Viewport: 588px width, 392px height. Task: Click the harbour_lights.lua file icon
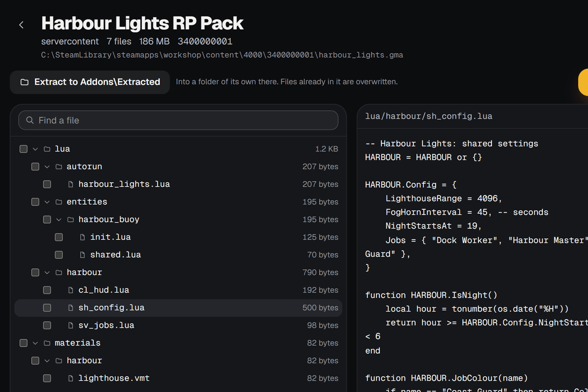[x=71, y=184]
